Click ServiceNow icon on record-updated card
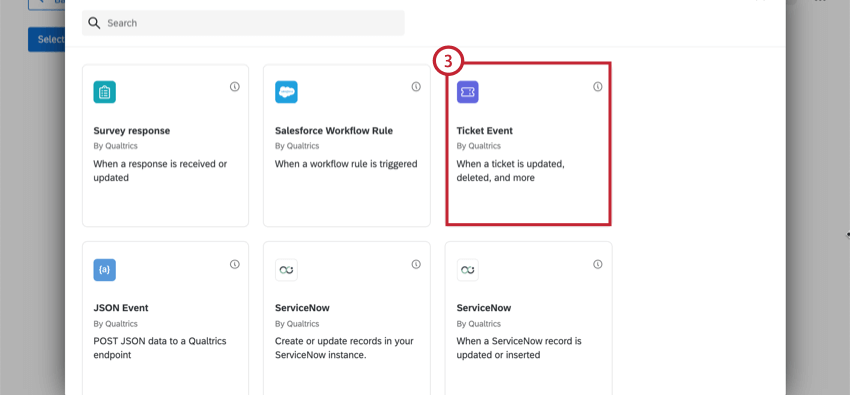The image size is (850, 395). [468, 270]
